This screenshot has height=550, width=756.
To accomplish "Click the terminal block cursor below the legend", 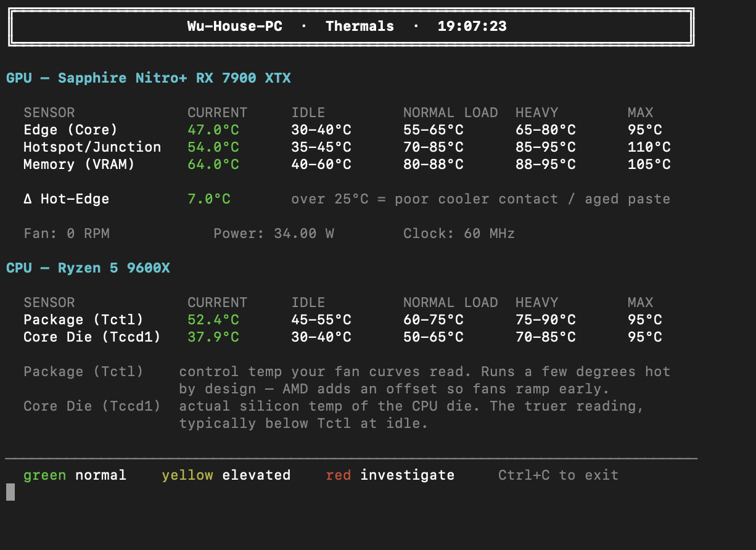I will pos(10,492).
